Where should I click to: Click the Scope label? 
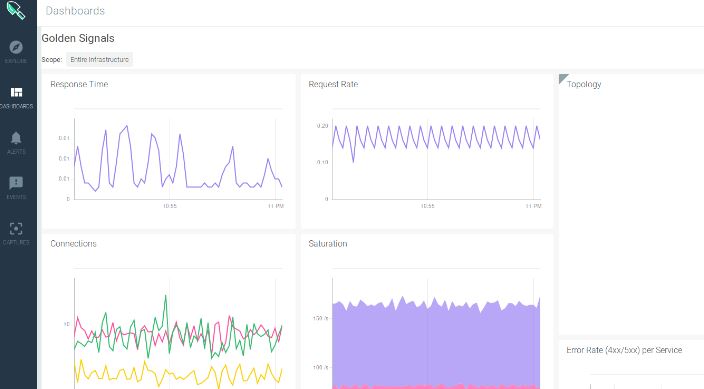[x=52, y=60]
